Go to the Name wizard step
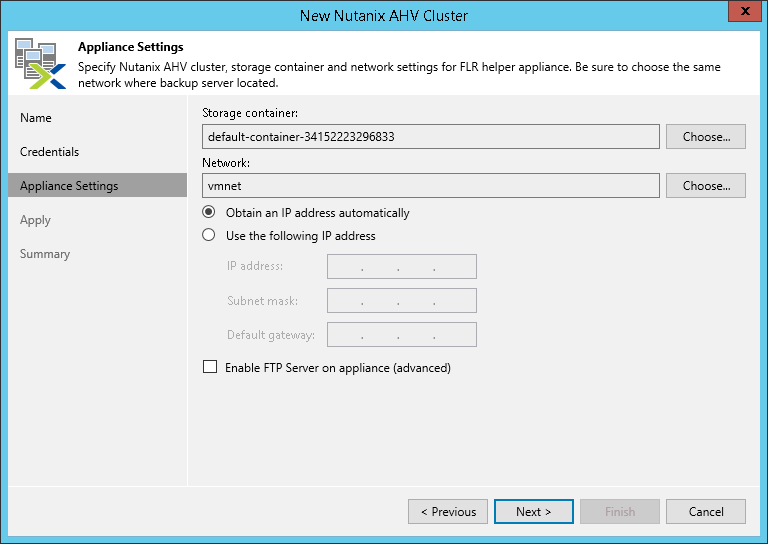The width and height of the screenshot is (768, 544). (x=36, y=118)
